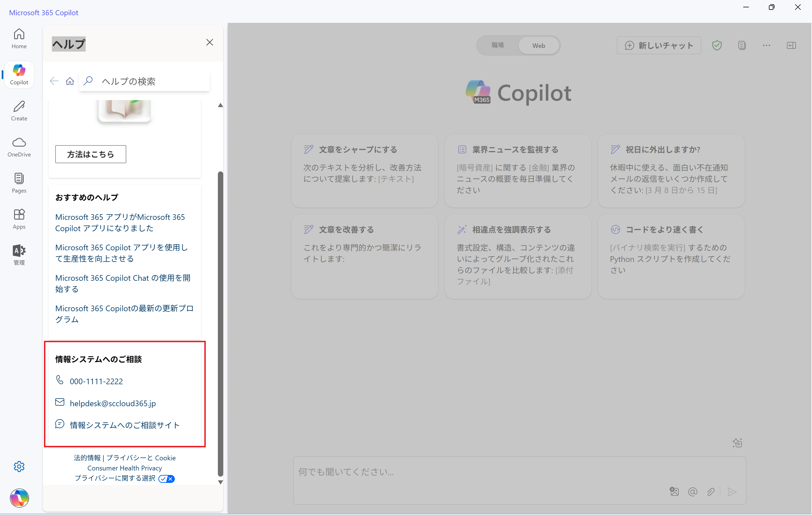Collapse the side pane with panel icon

[x=791, y=45]
